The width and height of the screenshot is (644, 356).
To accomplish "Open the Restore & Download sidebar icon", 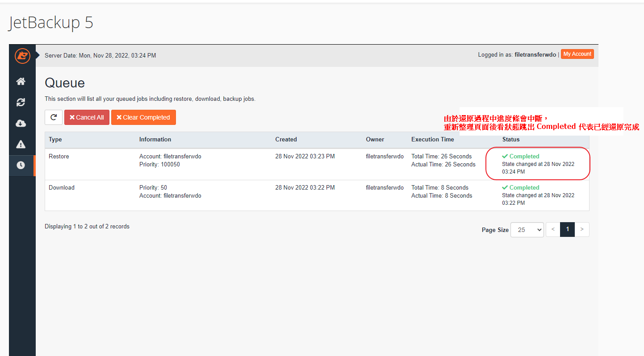I will click(21, 102).
